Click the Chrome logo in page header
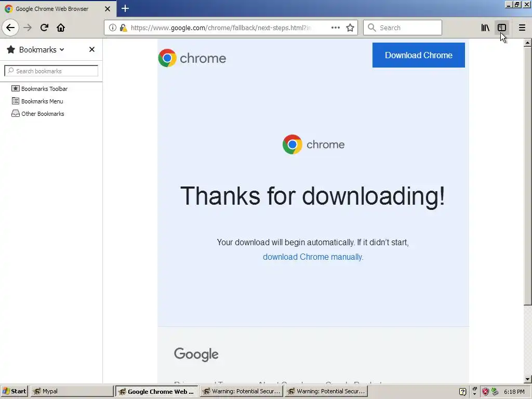Screen dimensions: 532x399 pos(192,58)
